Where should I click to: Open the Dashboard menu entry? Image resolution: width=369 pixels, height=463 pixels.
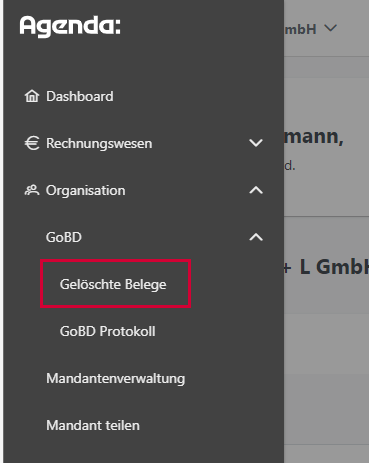pyautogui.click(x=80, y=96)
